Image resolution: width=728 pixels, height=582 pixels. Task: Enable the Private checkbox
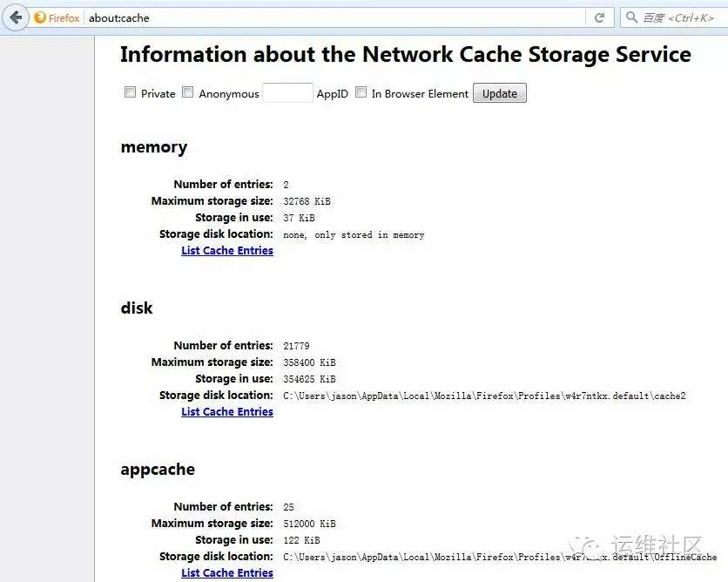tap(130, 92)
